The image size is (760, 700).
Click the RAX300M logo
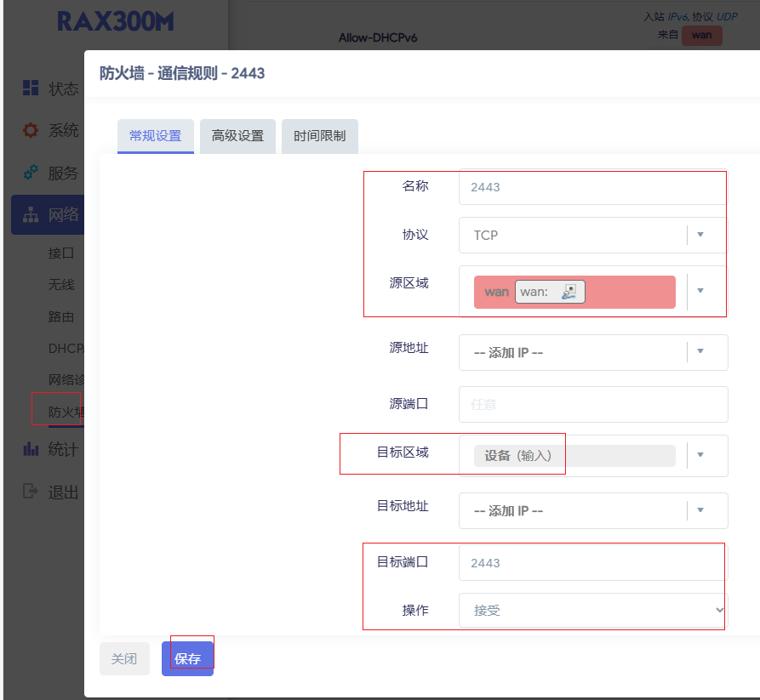tap(115, 22)
